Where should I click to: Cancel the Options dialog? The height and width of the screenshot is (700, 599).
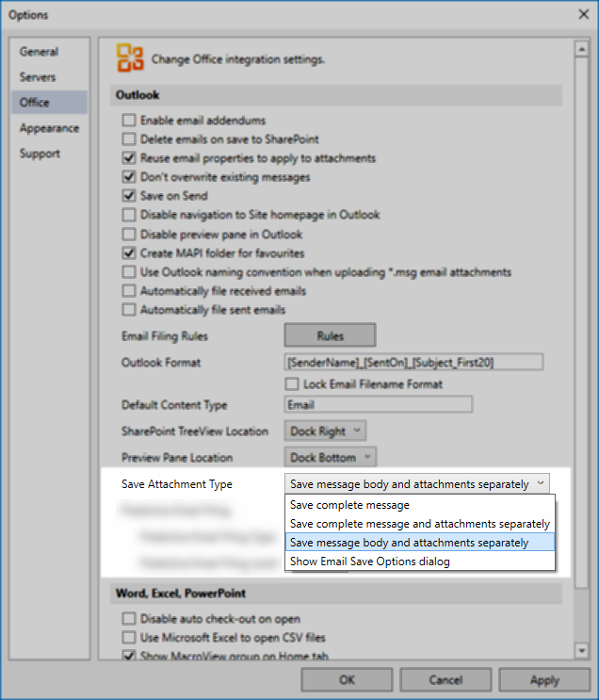[x=445, y=679]
